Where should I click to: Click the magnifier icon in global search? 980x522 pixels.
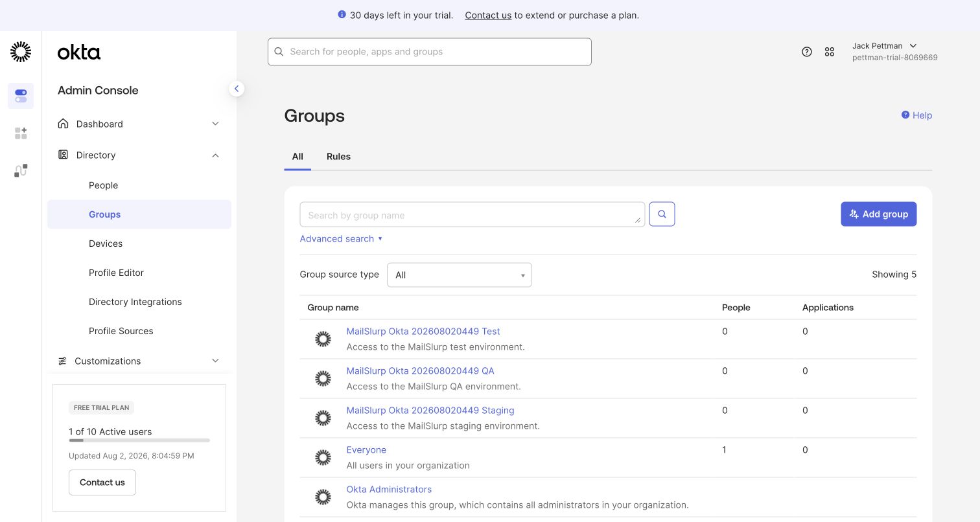[x=279, y=52]
